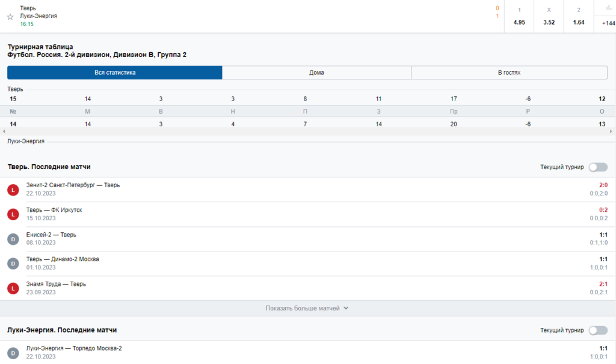This screenshot has width=616, height=364.
Task: Click the match time 16:15
Action: coord(26,24)
